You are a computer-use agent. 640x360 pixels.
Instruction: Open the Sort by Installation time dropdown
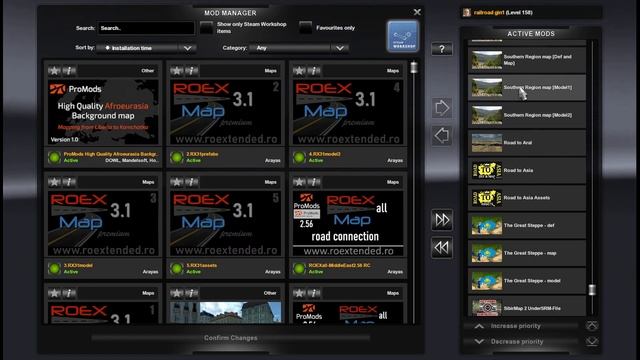click(146, 48)
